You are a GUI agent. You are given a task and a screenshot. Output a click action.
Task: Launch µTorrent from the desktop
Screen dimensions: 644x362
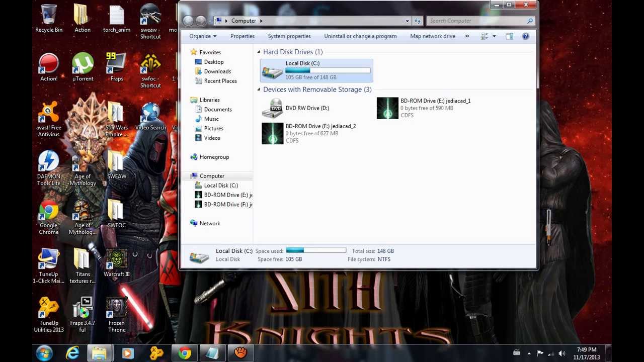pyautogui.click(x=83, y=67)
